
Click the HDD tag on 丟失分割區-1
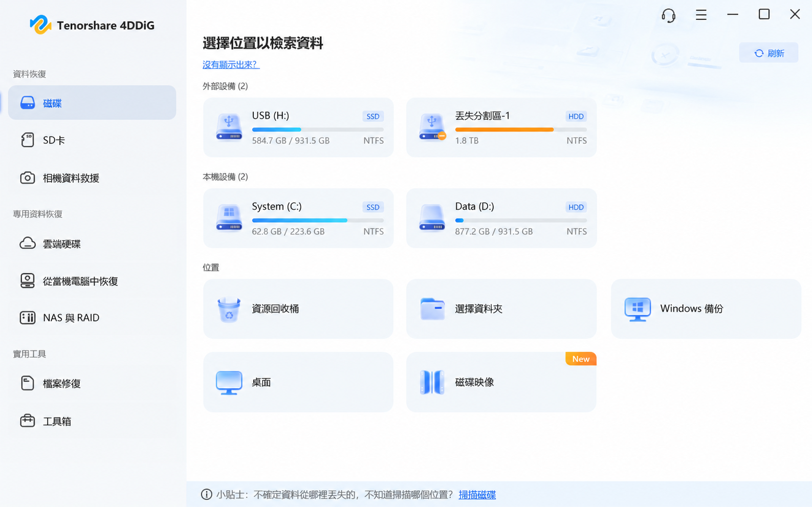coord(576,116)
